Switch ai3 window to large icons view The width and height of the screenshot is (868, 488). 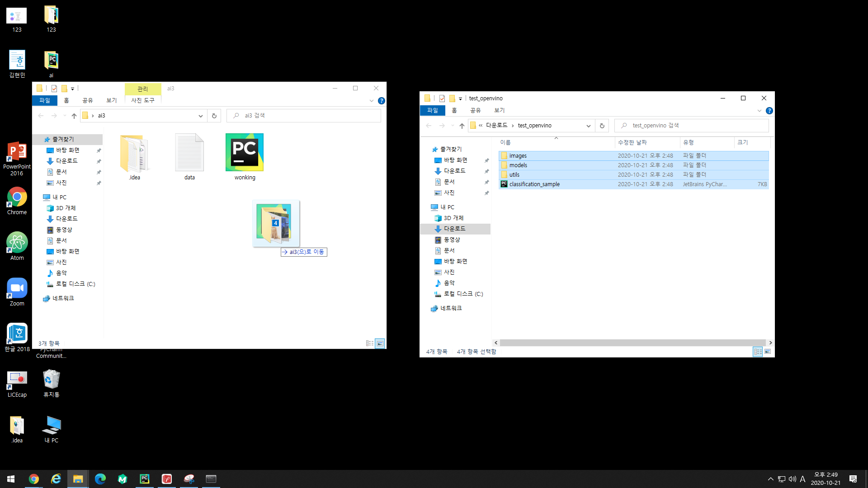point(380,343)
